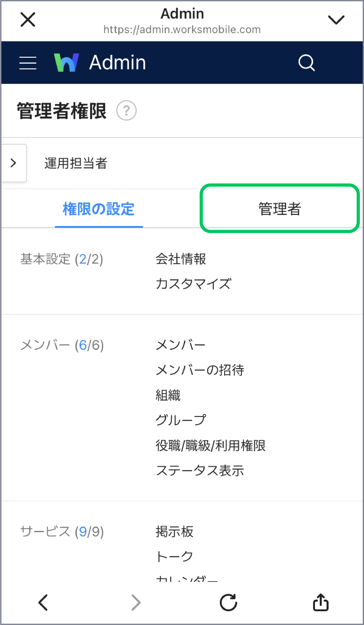This screenshot has width=364, height=625.
Task: Click the 組織 permission entry
Action: 168,395
